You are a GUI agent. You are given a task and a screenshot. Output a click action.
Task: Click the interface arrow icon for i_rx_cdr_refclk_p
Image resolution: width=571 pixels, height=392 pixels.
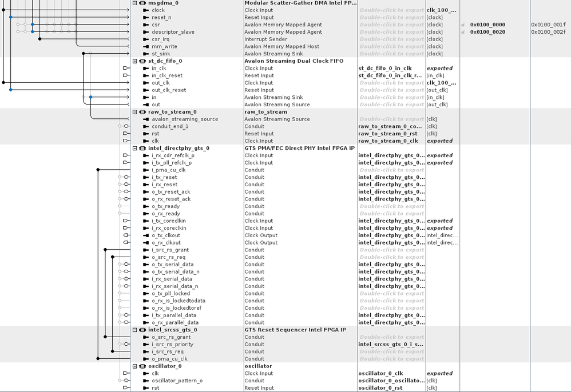pyautogui.click(x=146, y=155)
